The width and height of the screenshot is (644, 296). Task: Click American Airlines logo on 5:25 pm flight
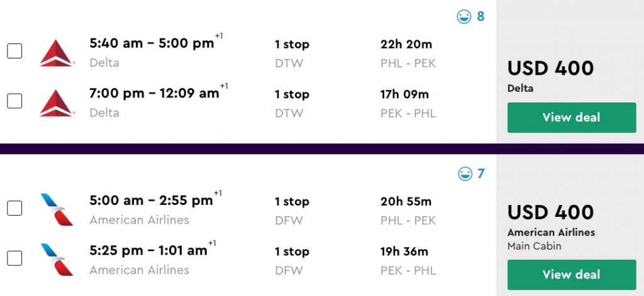click(57, 260)
